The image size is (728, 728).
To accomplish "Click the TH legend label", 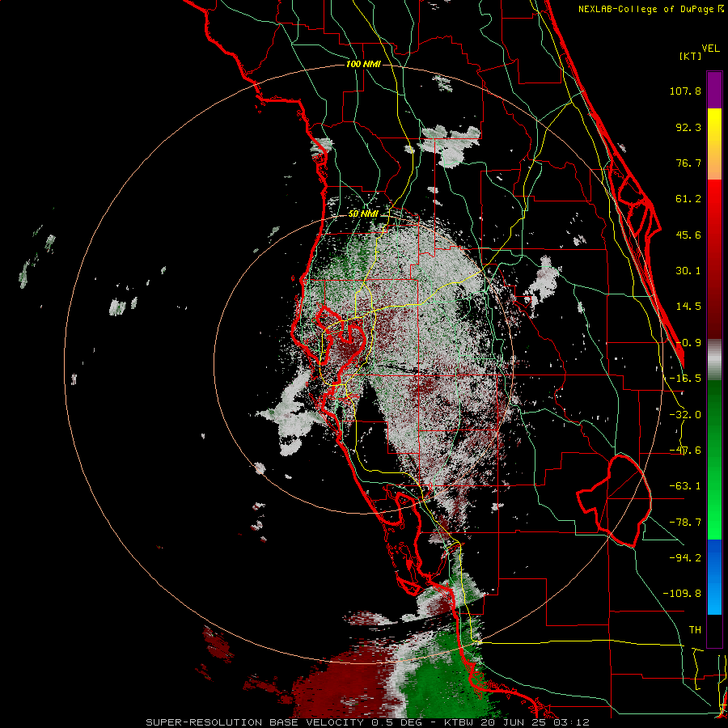I will (x=695, y=630).
